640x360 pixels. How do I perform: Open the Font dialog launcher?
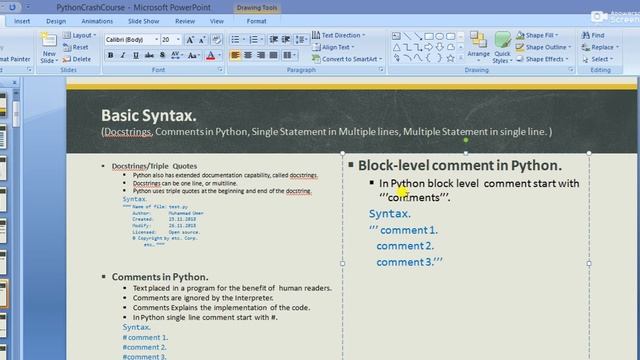[220, 70]
